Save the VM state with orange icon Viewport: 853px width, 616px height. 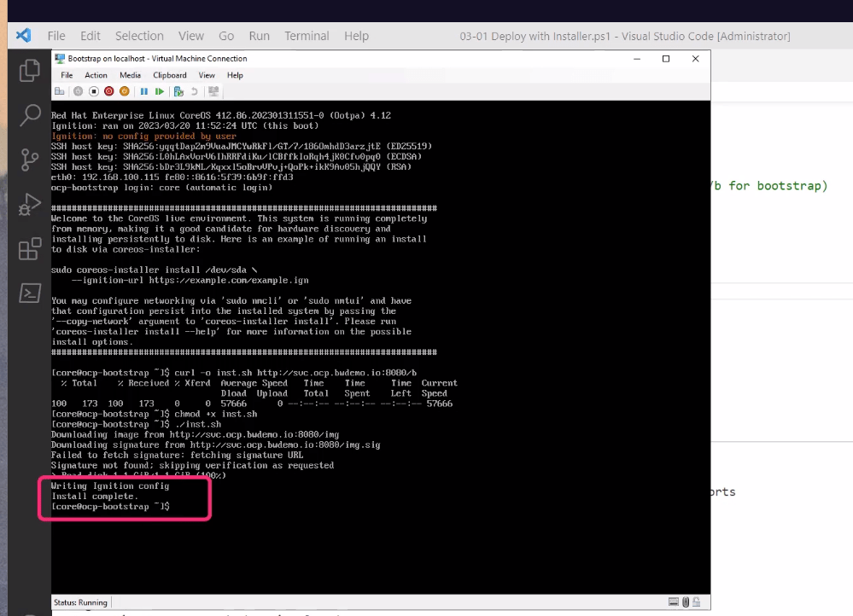tap(124, 91)
